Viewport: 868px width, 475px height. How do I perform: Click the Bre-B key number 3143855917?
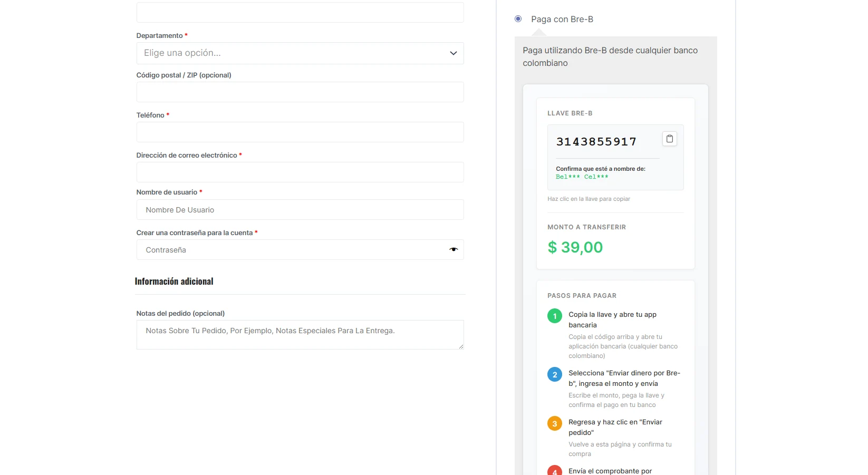tap(596, 142)
